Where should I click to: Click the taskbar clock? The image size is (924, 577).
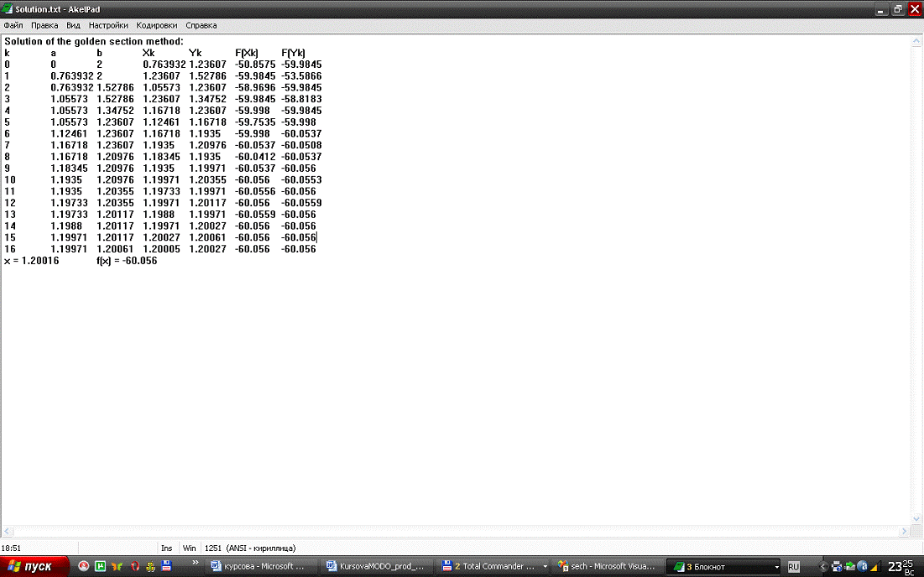tap(901, 567)
